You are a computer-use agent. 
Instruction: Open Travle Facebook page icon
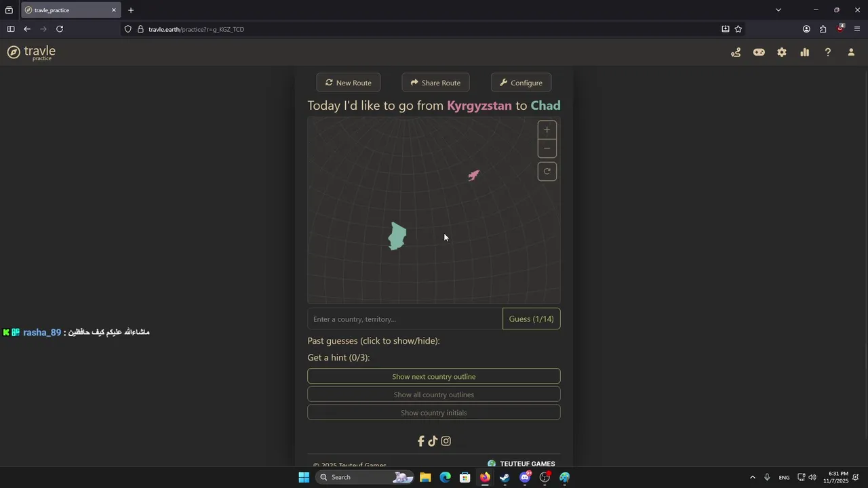[x=420, y=441]
